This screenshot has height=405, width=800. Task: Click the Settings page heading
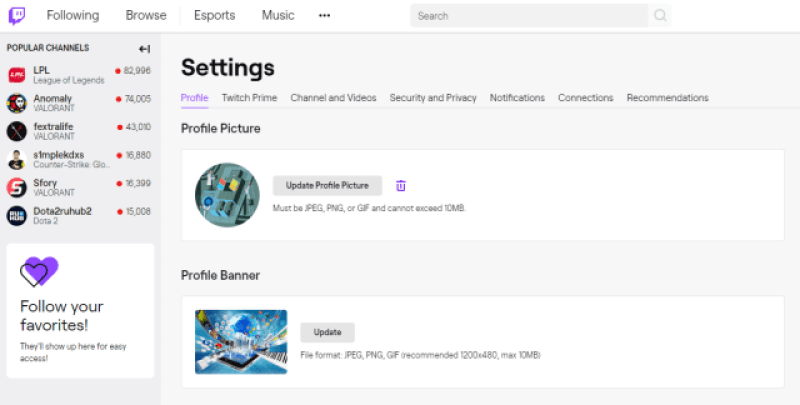tap(228, 67)
